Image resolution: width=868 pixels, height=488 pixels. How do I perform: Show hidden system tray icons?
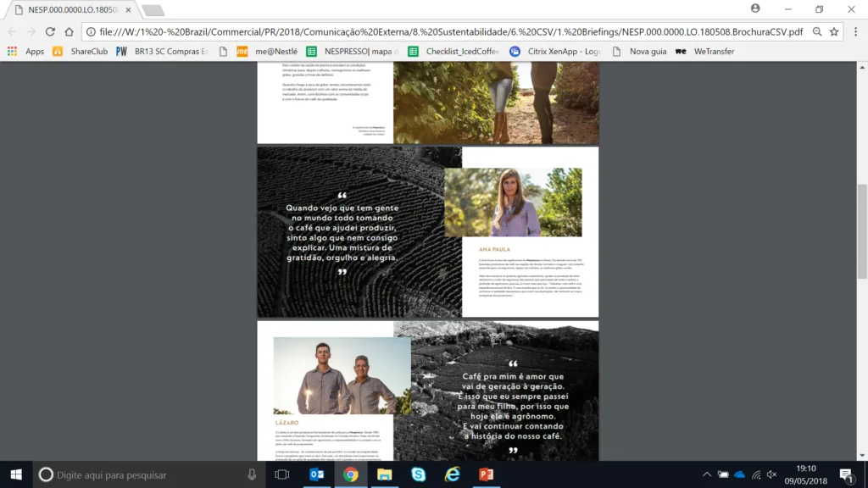coord(708,474)
